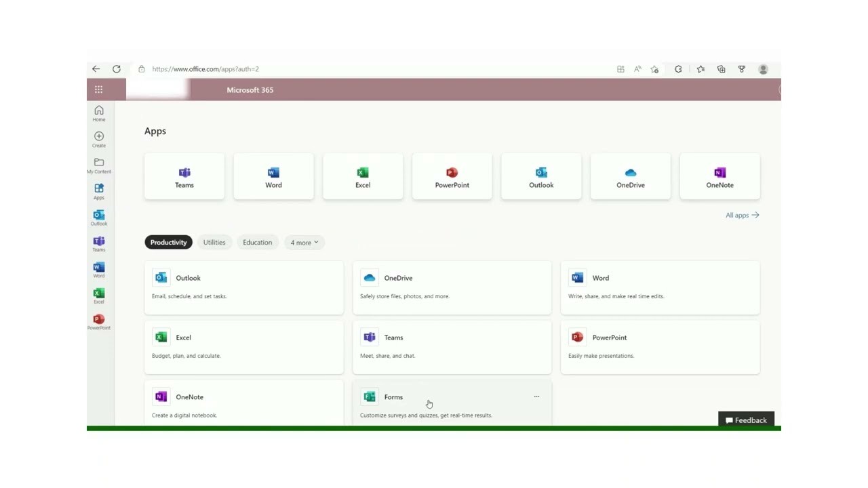Follow the All apps link
The width and height of the screenshot is (868, 488).
pos(742,215)
